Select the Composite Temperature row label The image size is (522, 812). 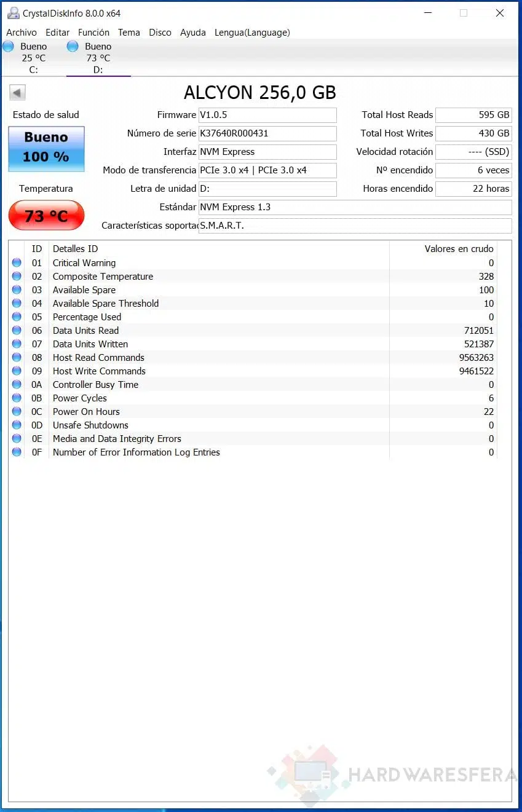103,276
